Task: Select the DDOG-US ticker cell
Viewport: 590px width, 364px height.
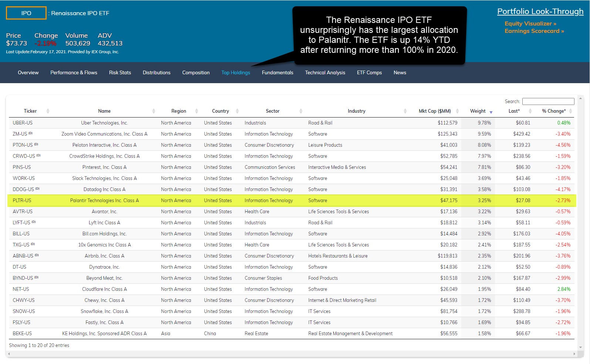Action: [26, 190]
